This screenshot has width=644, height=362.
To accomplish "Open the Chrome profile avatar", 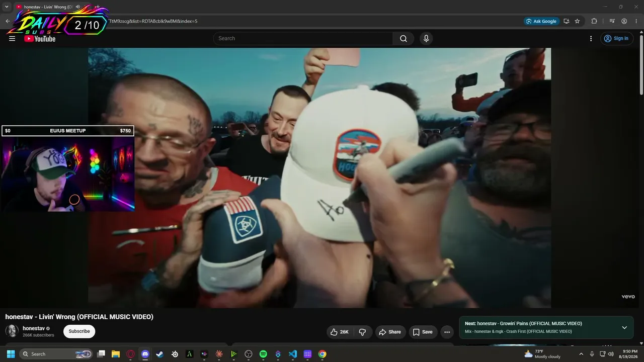I will (x=624, y=21).
